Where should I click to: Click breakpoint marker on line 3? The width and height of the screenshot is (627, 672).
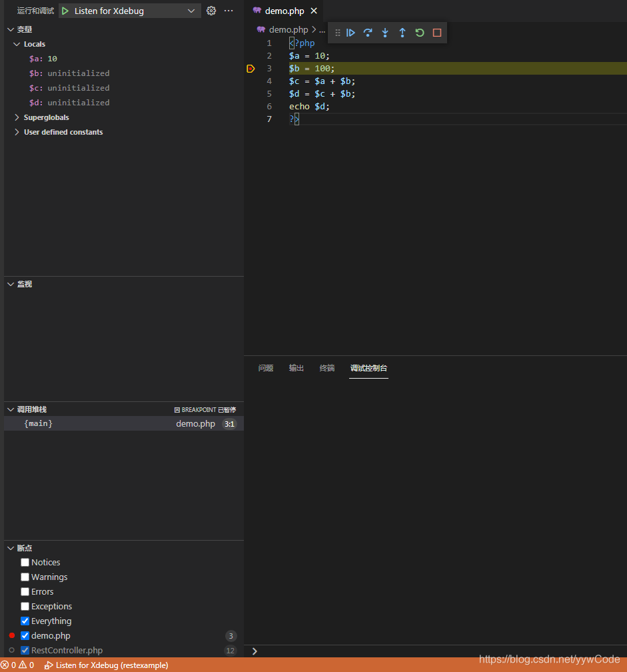pyautogui.click(x=251, y=69)
